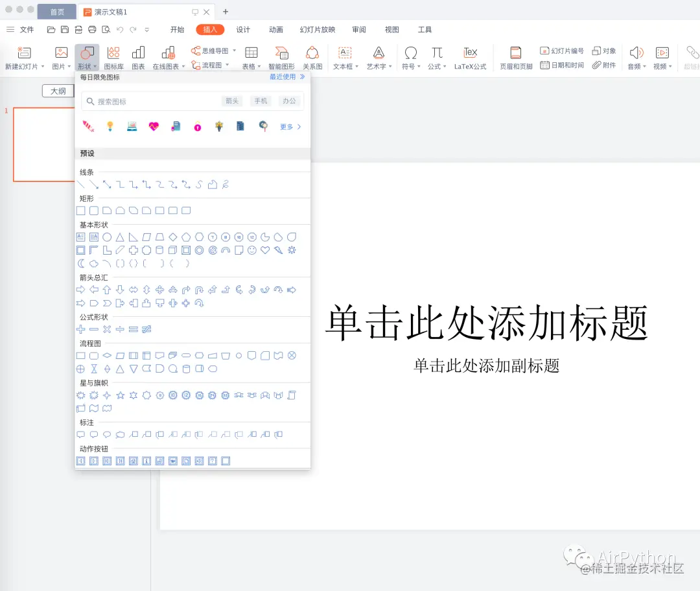Click 幻灯片编号 slide number button
This screenshot has height=591, width=700.
[x=561, y=51]
